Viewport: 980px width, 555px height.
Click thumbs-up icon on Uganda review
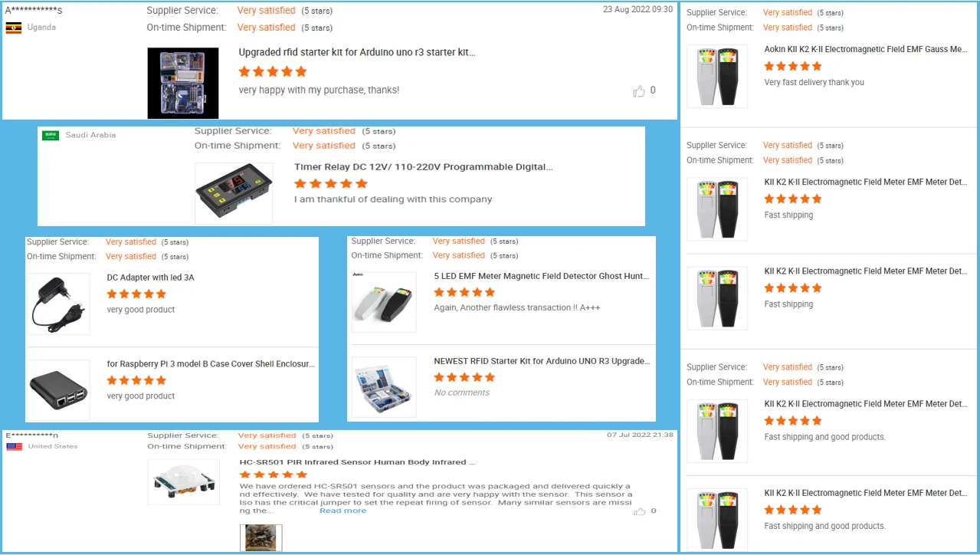click(x=639, y=91)
